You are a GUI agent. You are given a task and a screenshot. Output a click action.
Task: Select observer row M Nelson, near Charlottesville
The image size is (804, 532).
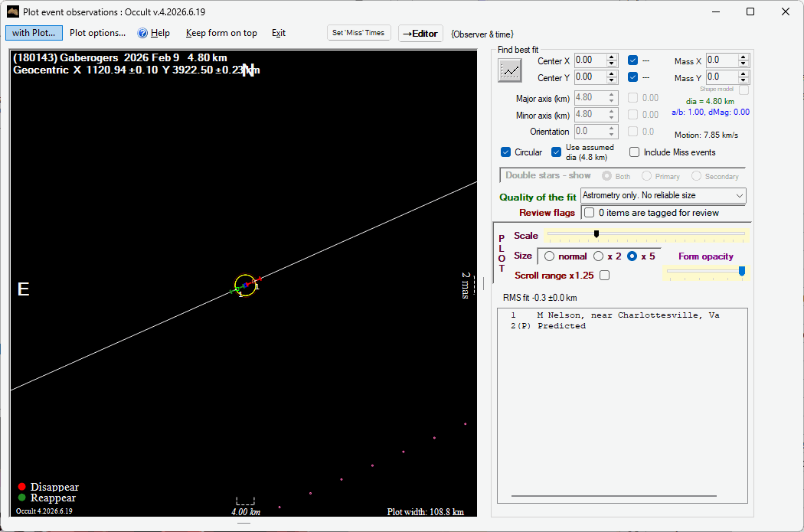point(622,315)
